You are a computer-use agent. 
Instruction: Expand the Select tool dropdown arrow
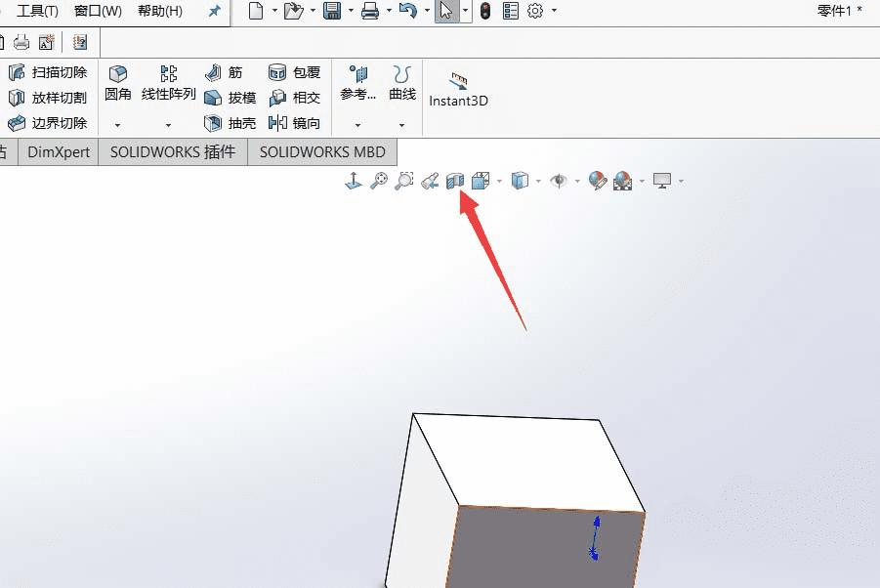pyautogui.click(x=465, y=11)
